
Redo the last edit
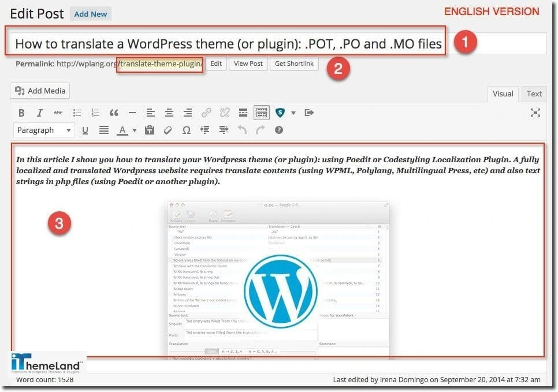(x=261, y=130)
